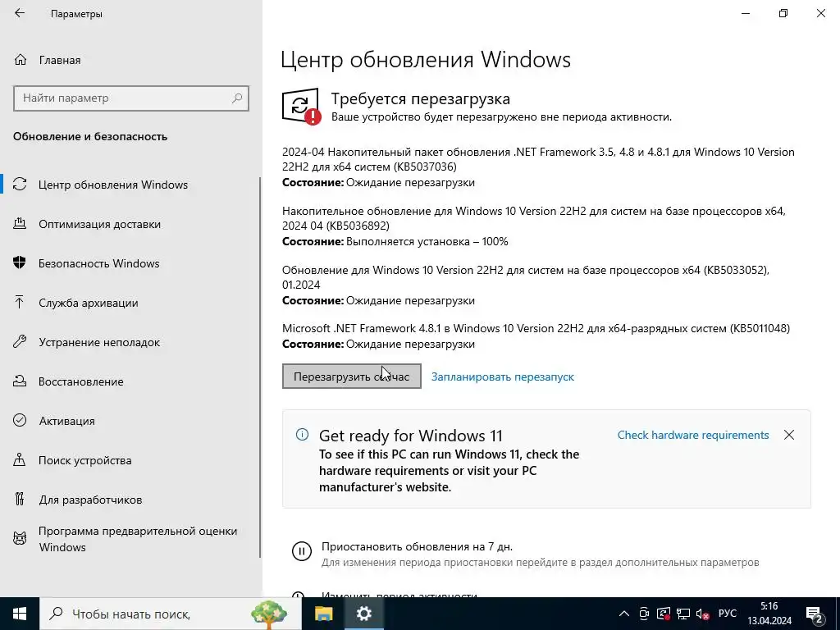Image resolution: width=840 pixels, height=630 pixels.
Task: Select the KB5037036 update text
Action: click(x=538, y=159)
